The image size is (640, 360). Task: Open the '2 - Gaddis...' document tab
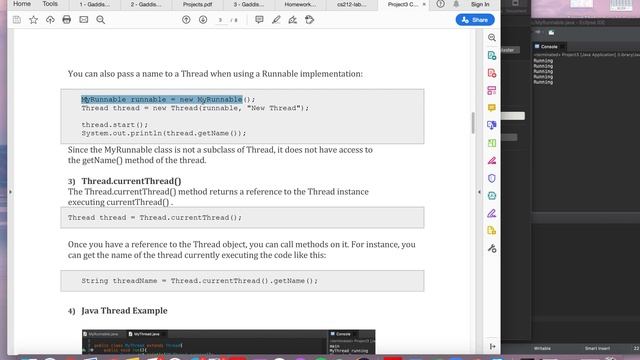pos(146,4)
